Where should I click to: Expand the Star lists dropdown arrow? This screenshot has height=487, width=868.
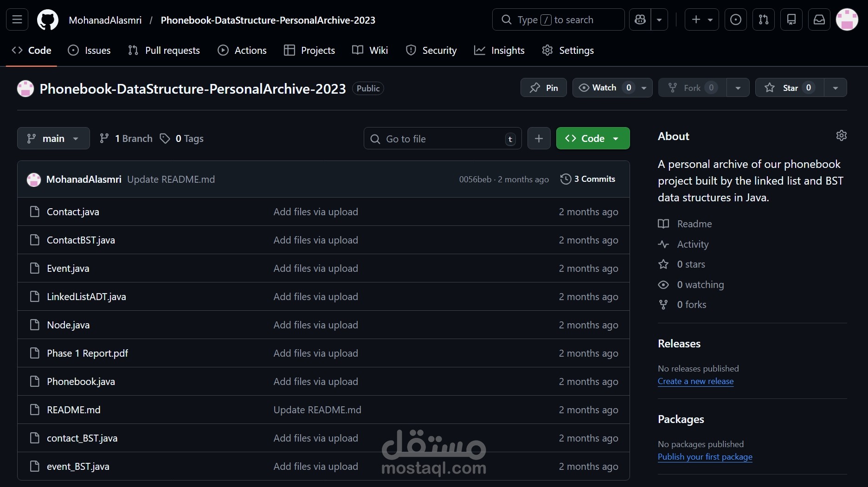[836, 88]
